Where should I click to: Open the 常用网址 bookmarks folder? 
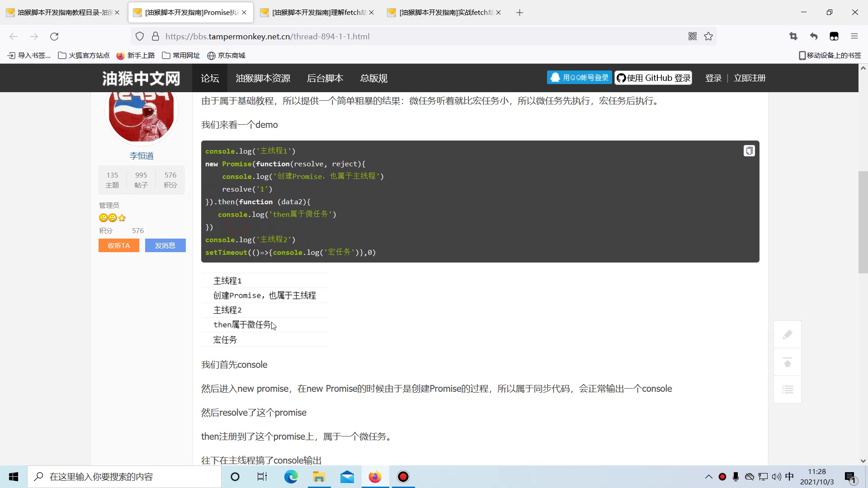click(x=181, y=56)
